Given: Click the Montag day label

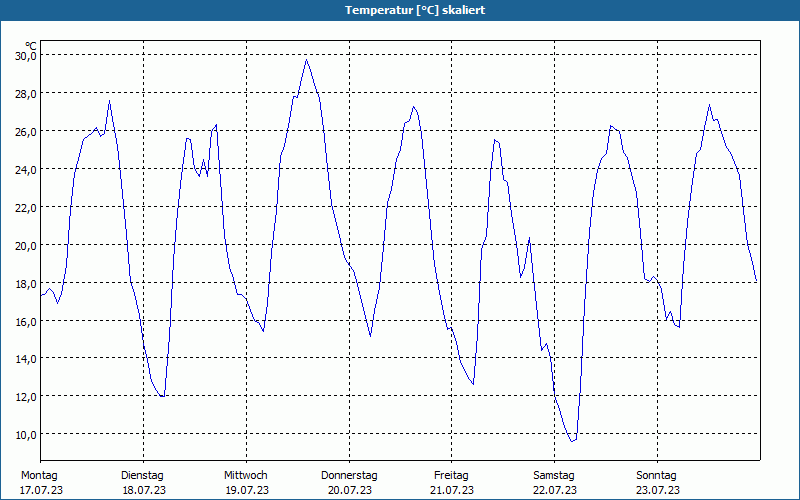Looking at the screenshot, I should pos(39,476).
